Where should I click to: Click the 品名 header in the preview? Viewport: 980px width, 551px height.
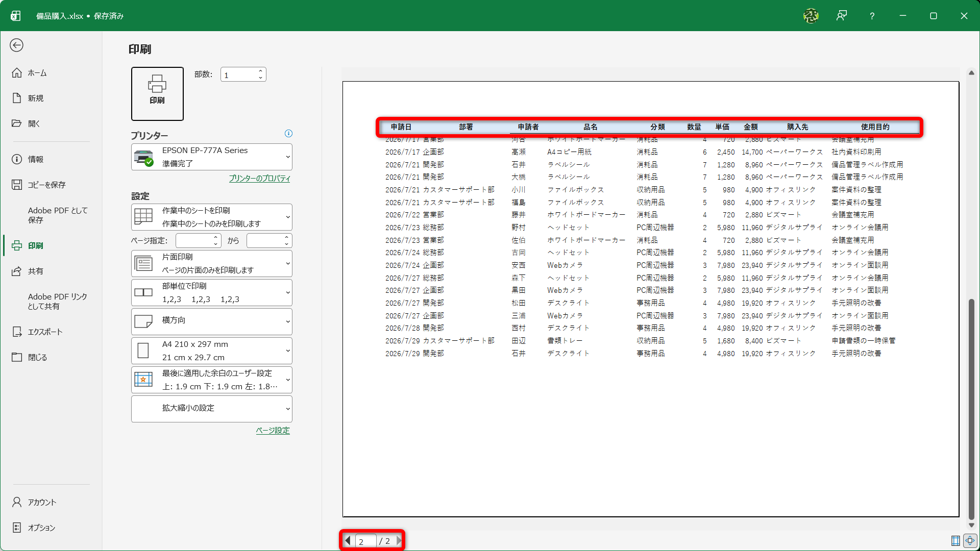click(x=591, y=127)
